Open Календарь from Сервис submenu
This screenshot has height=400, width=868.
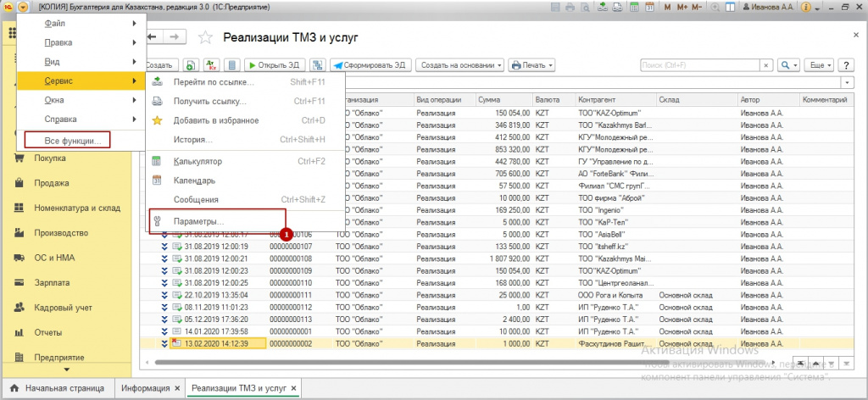[x=245, y=181]
